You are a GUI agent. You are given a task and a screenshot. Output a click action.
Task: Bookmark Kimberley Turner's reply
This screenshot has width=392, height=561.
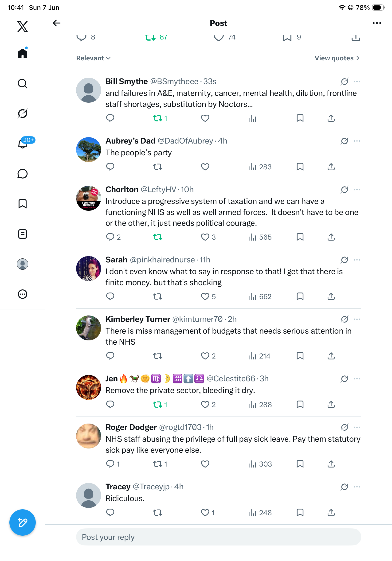click(300, 356)
